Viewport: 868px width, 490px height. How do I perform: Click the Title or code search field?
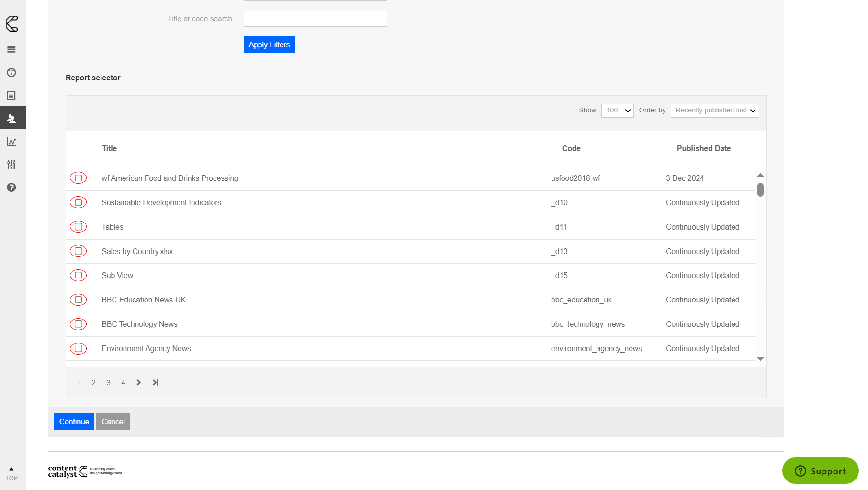point(315,19)
